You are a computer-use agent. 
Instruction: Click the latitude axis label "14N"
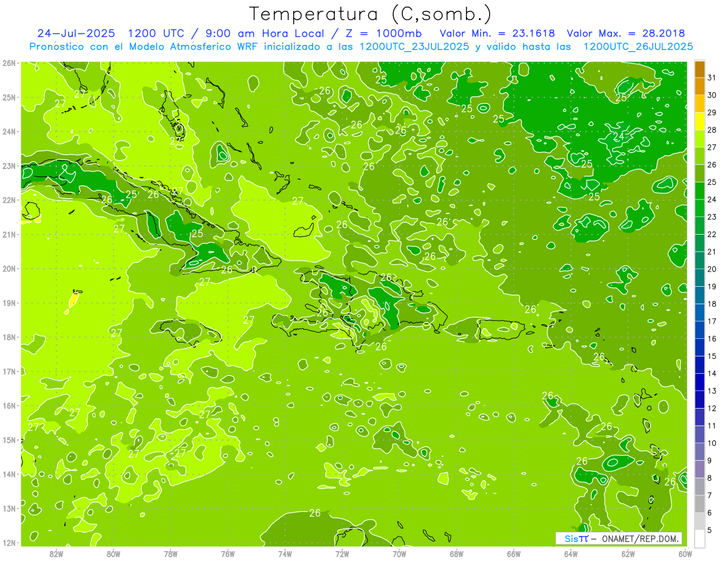point(8,474)
